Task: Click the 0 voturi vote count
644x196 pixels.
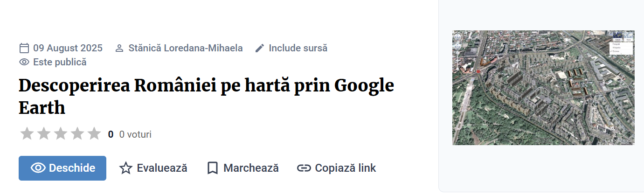Action: (135, 134)
